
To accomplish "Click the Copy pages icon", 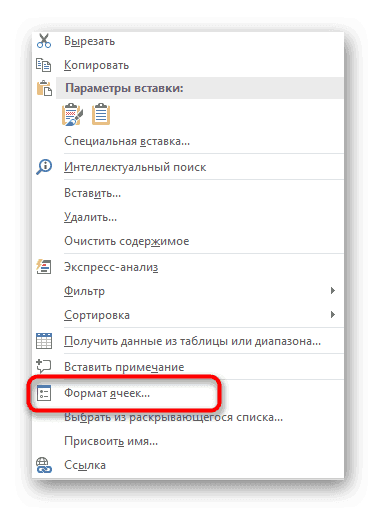I will [44, 65].
